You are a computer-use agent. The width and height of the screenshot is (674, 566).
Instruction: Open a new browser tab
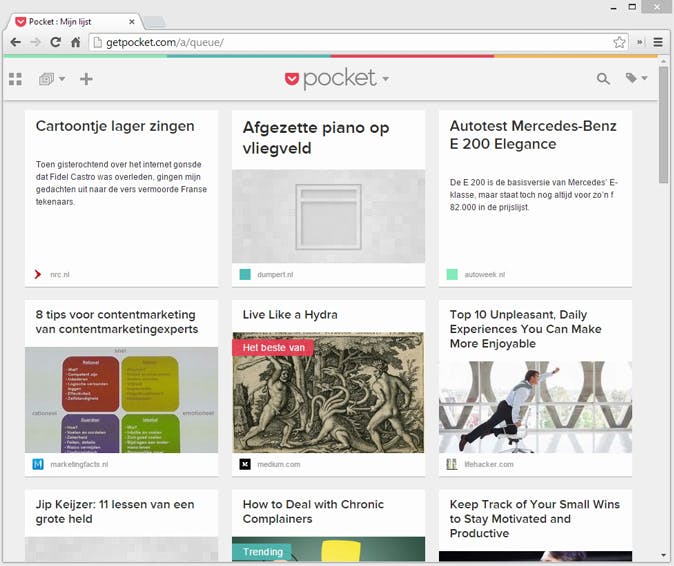pyautogui.click(x=154, y=21)
